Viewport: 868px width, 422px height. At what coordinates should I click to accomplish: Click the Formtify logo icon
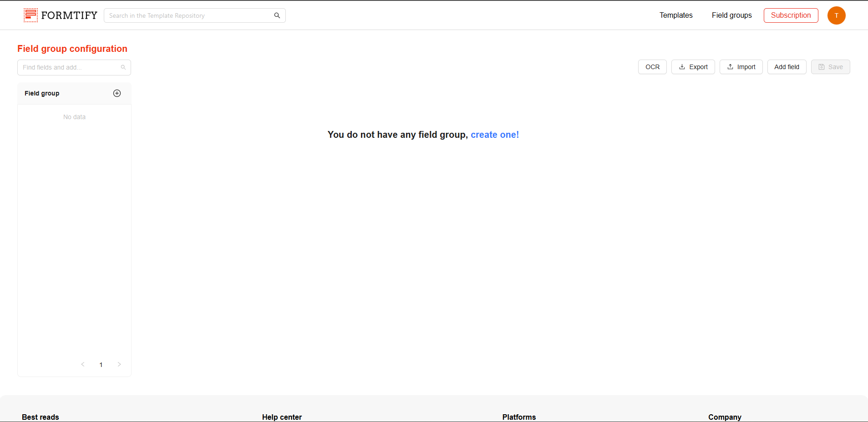(x=30, y=15)
